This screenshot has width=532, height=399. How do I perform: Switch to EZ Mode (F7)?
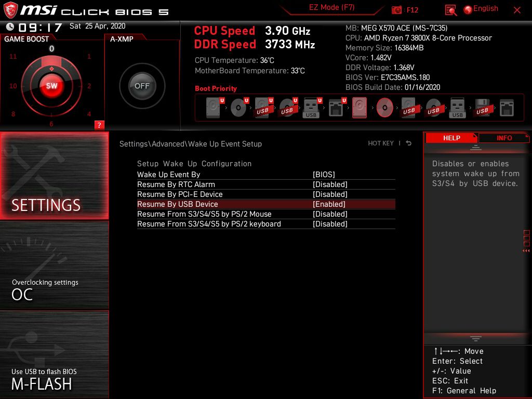[331, 8]
